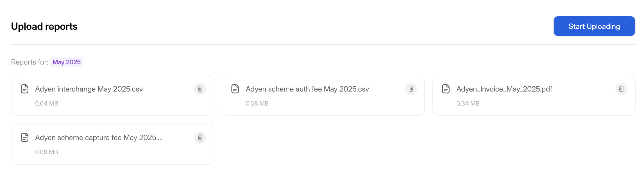The height and width of the screenshot is (178, 644).
Task: Click the 0.04 MB size label
Action: coord(47,103)
